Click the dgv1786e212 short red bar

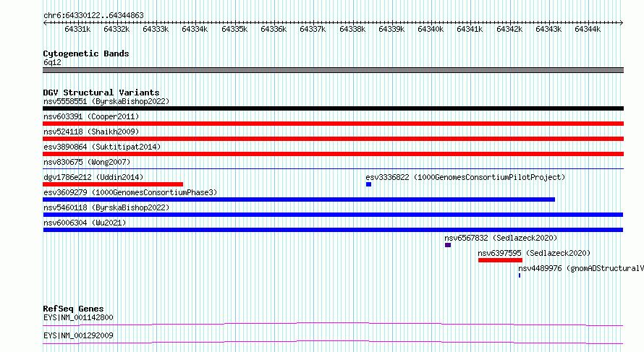click(113, 184)
